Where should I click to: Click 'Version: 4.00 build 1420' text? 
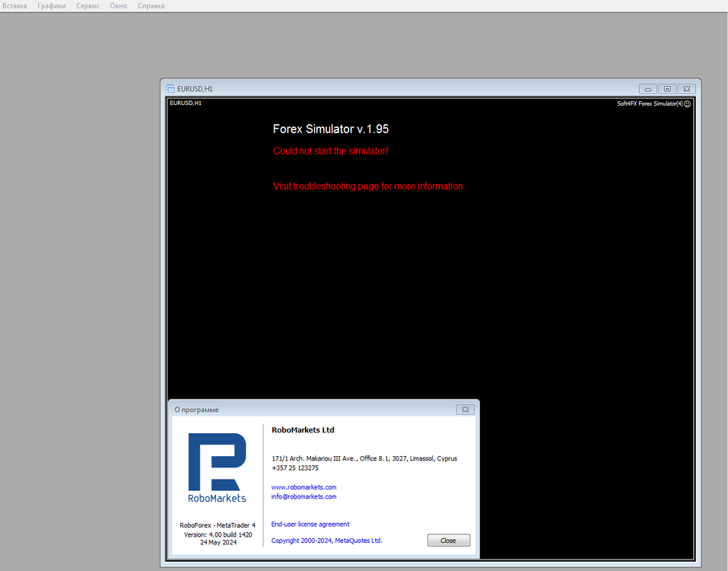218,534
